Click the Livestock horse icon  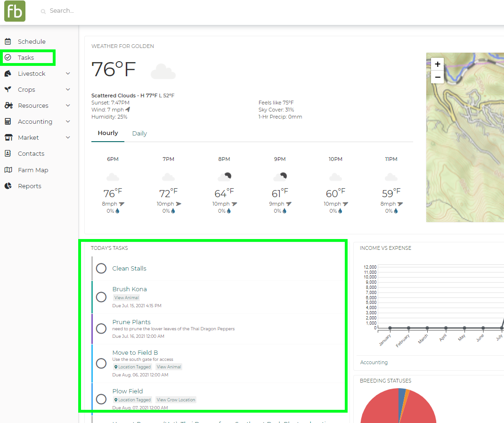tap(8, 73)
